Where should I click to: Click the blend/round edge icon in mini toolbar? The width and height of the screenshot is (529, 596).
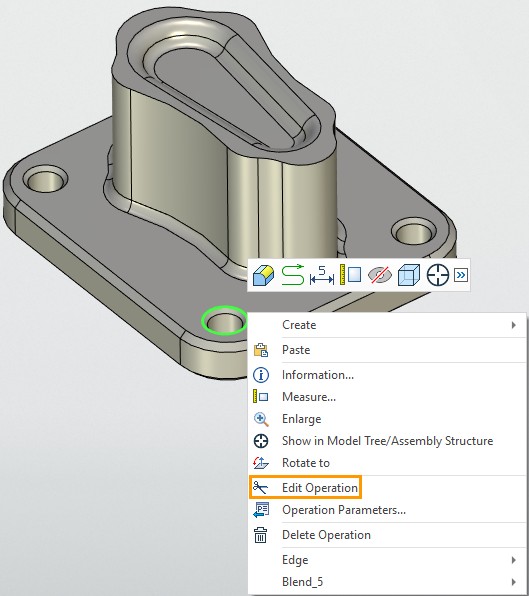click(263, 275)
